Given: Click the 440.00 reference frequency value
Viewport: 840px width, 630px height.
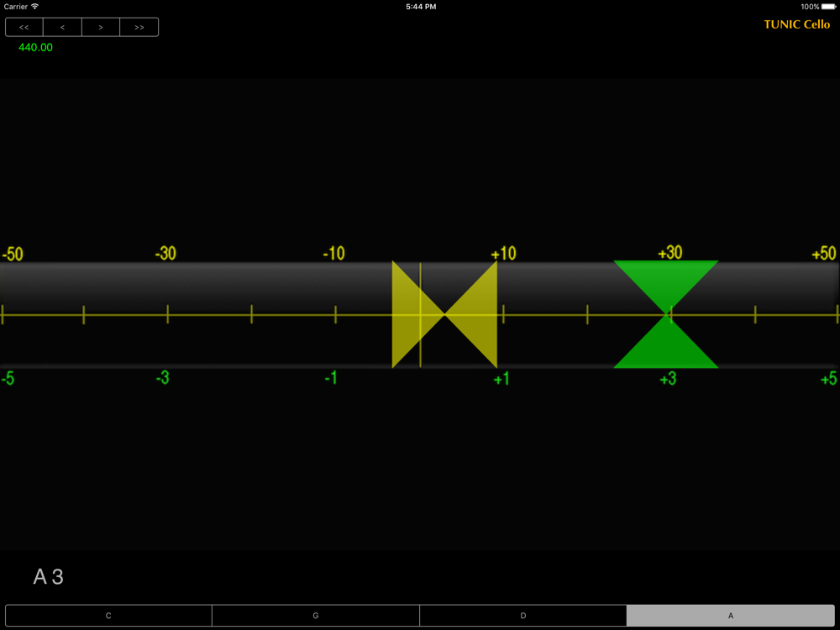Looking at the screenshot, I should click(x=36, y=47).
